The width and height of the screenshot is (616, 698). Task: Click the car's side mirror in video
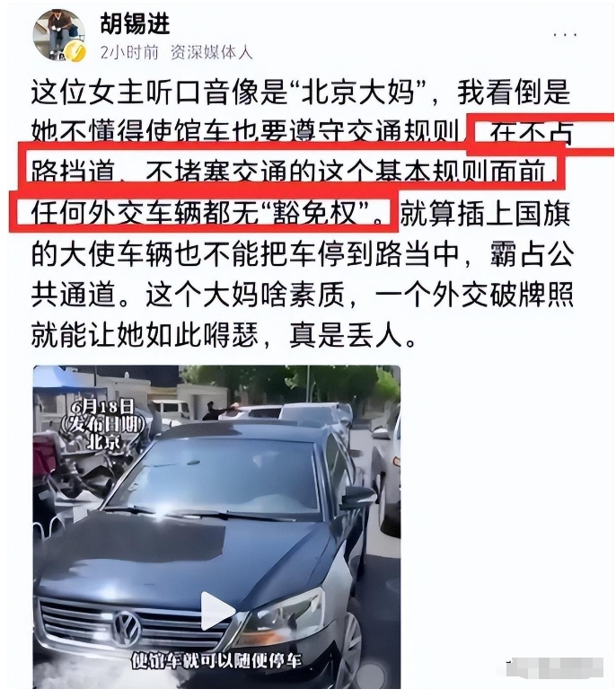click(x=357, y=497)
